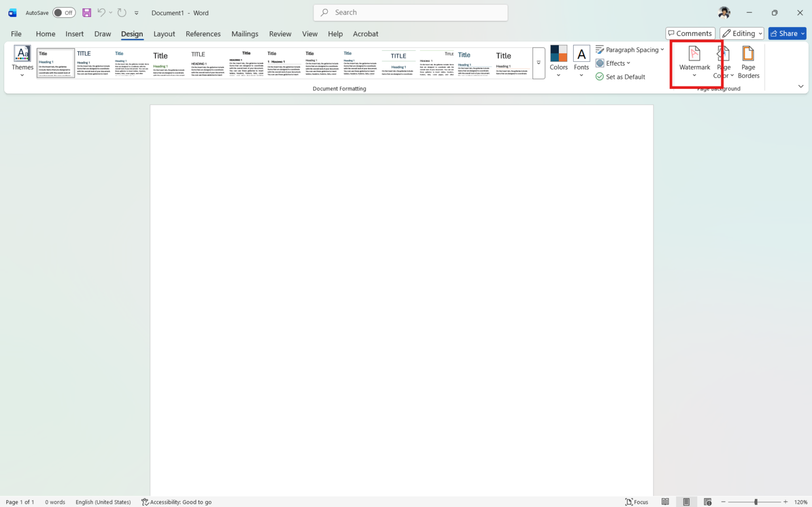Expand the Quick Access Toolbar customize arrow
812x507 pixels.
pyautogui.click(x=136, y=13)
